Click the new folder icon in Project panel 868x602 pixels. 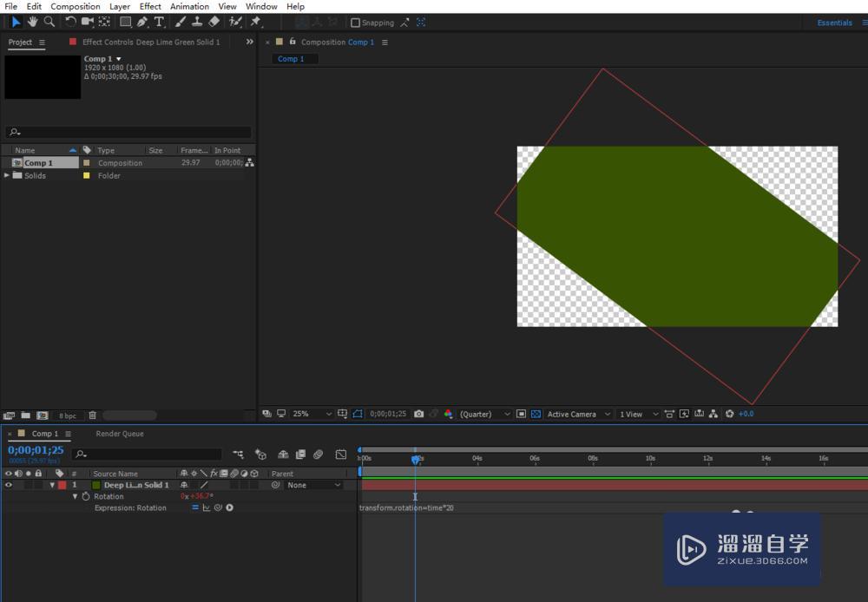click(25, 415)
